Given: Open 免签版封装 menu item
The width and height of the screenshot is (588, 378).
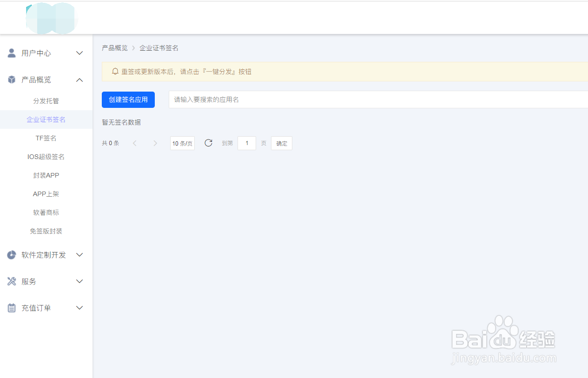Looking at the screenshot, I should (x=46, y=231).
